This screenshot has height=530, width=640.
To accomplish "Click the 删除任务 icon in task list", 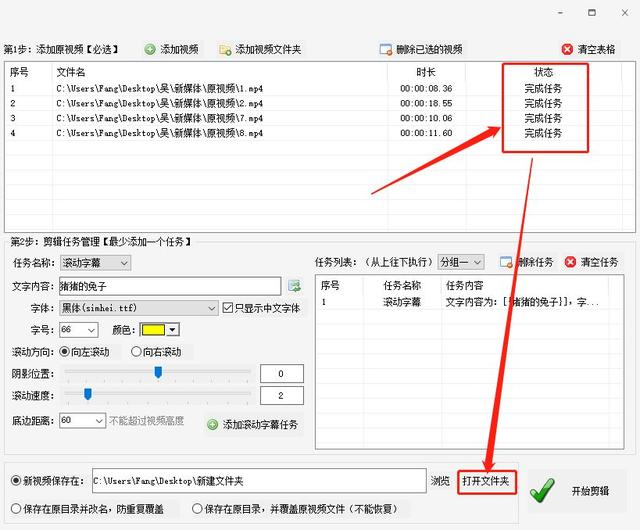I will (506, 262).
